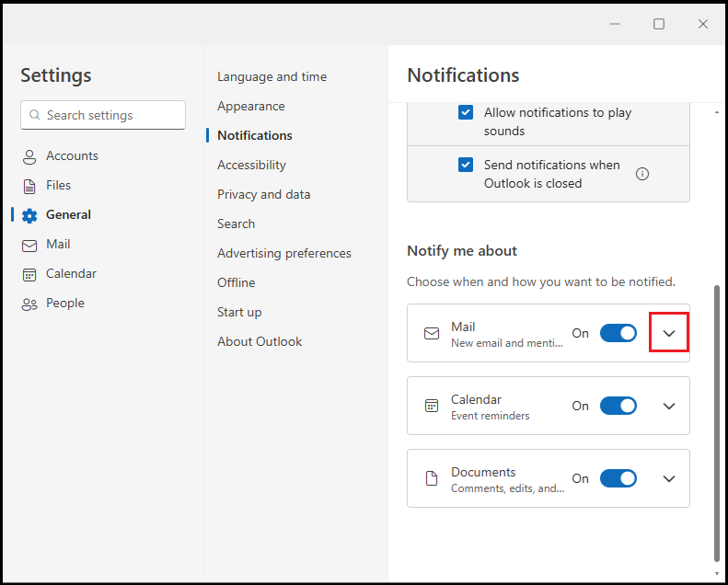Image resolution: width=728 pixels, height=585 pixels.
Task: Click the Files document icon
Action: 29,186
